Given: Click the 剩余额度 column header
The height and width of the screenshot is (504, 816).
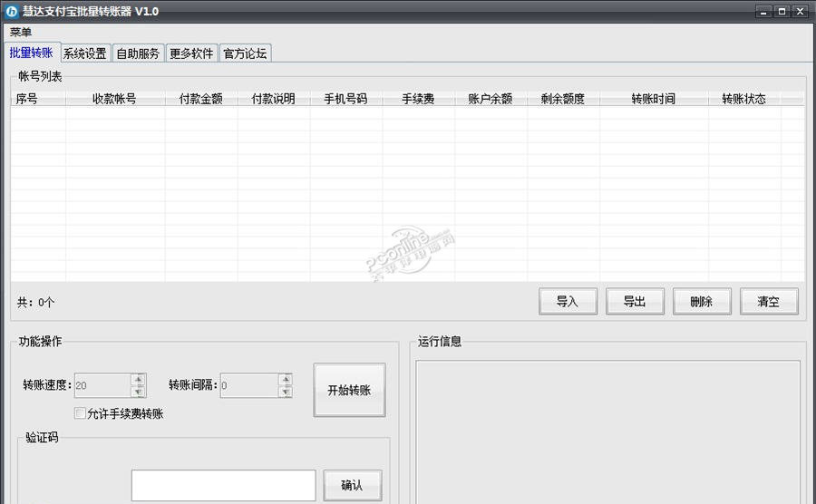Looking at the screenshot, I should (x=562, y=98).
